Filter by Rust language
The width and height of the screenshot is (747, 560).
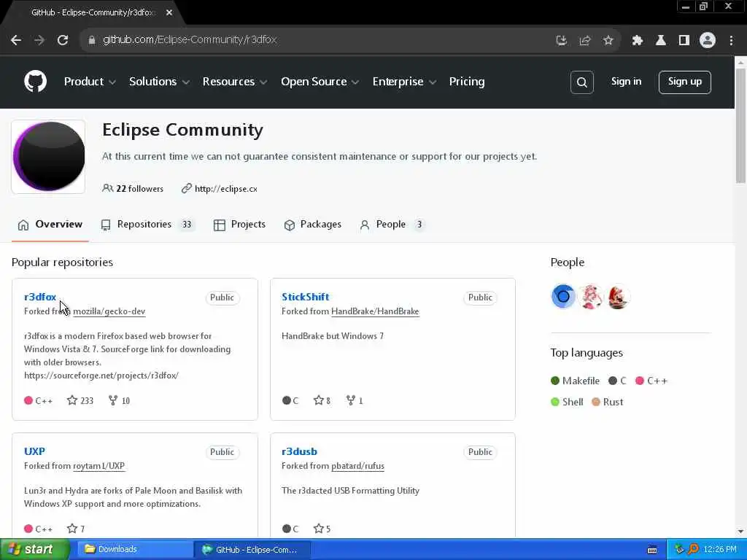pyautogui.click(x=608, y=402)
